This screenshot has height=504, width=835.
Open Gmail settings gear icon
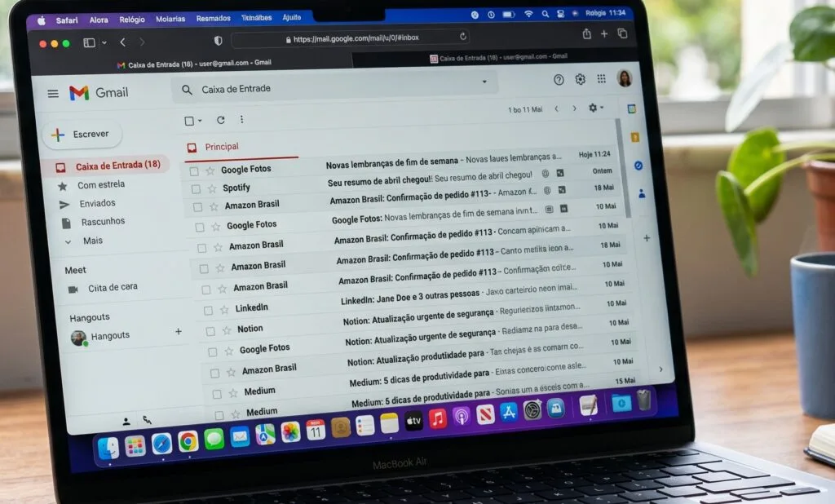[x=580, y=79]
